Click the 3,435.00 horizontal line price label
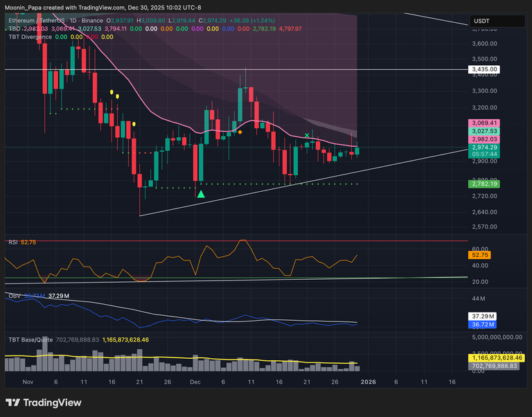The image size is (532, 417). click(485, 70)
